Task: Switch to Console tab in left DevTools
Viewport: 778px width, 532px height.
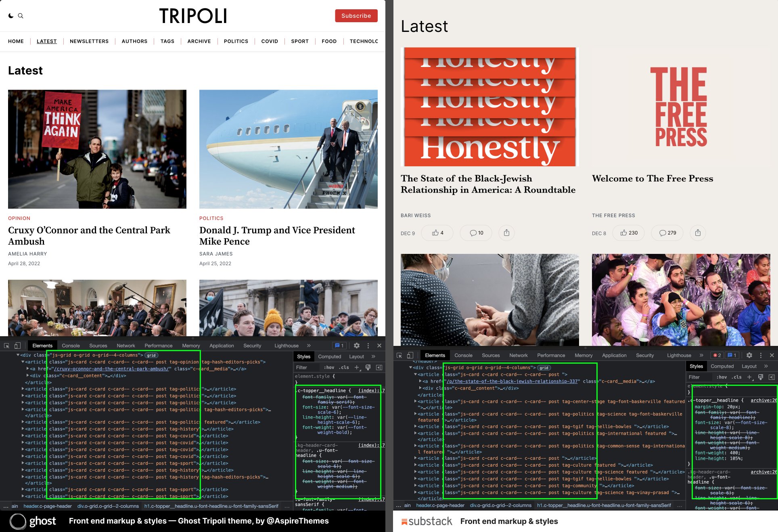Action: [x=71, y=346]
